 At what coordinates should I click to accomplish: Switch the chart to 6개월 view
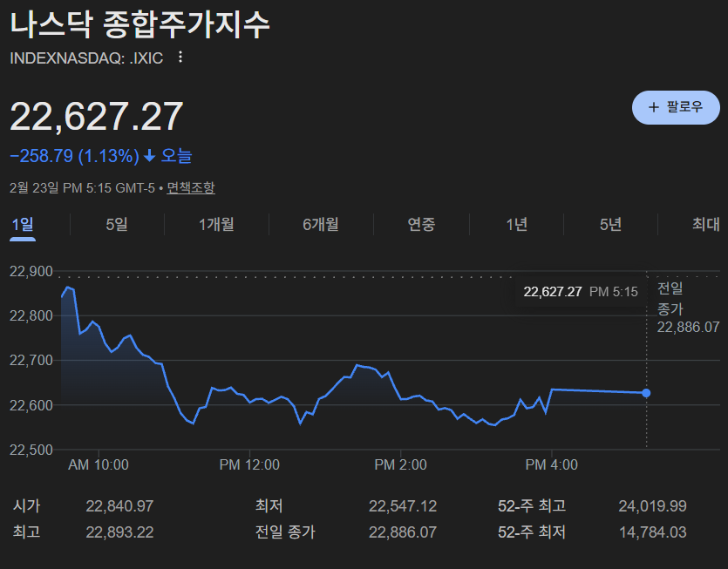click(x=321, y=224)
